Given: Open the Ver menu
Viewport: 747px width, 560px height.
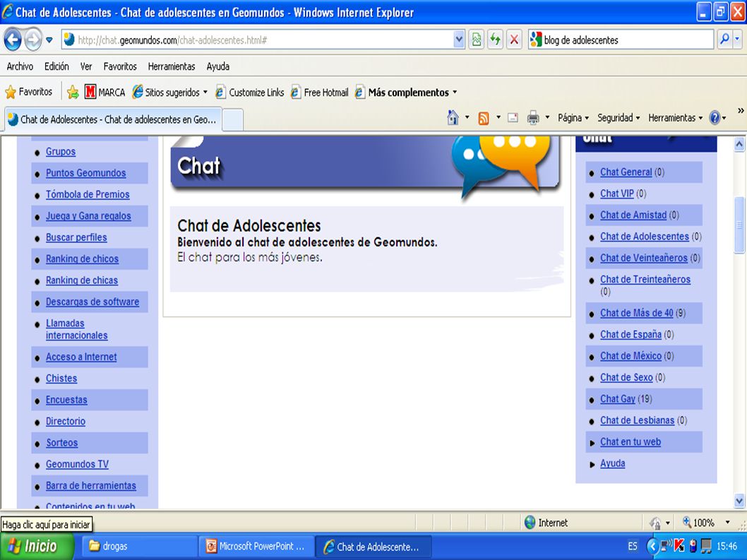Looking at the screenshot, I should point(86,66).
